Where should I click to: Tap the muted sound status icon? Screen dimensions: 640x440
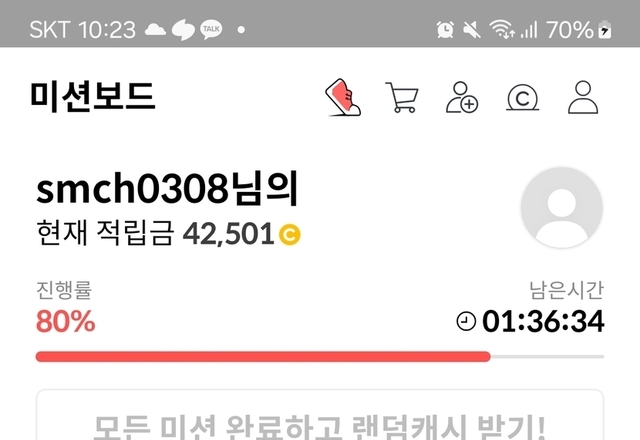471,30
